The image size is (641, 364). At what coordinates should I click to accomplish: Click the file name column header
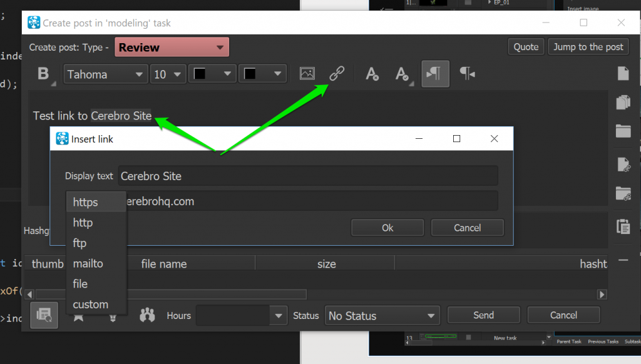pyautogui.click(x=164, y=264)
